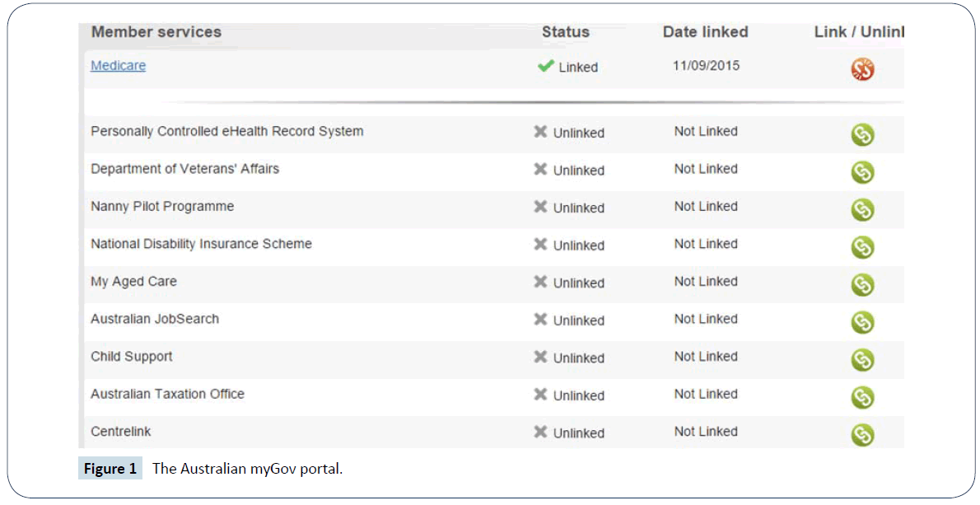Select the My Aged Care service name
This screenshot has width=980, height=505.
133,282
